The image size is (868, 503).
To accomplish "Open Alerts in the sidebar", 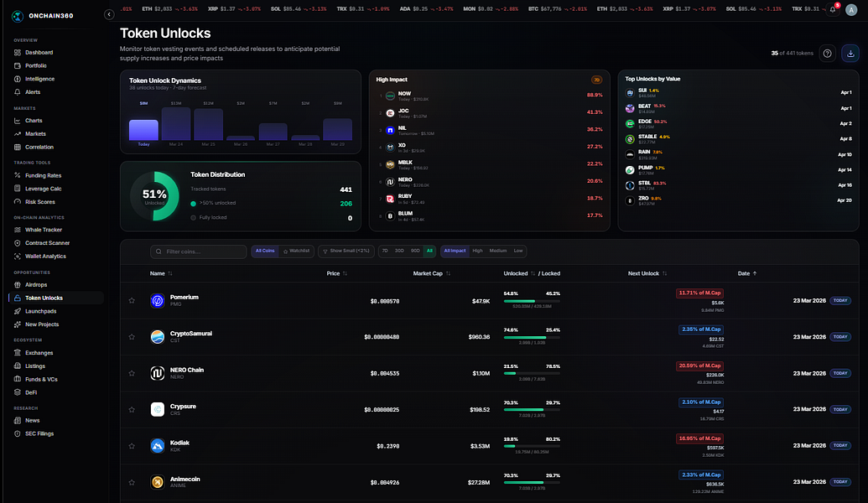I will 56,92.
